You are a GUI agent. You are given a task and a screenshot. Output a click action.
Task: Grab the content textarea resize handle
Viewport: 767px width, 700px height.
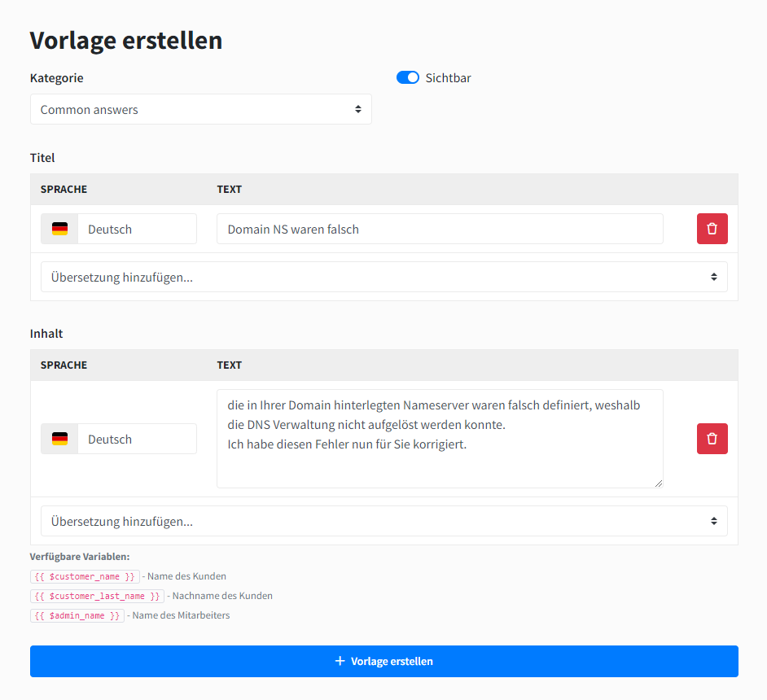pos(658,483)
